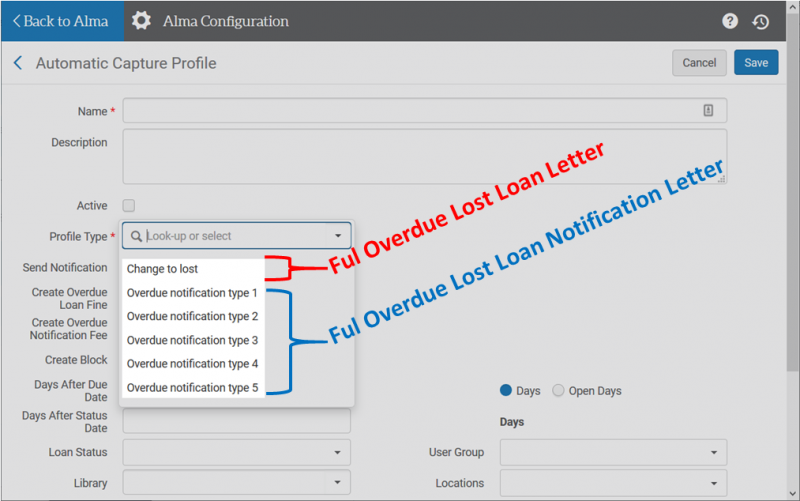
Task: Choose Overdue notification type 1
Action: coord(193,293)
